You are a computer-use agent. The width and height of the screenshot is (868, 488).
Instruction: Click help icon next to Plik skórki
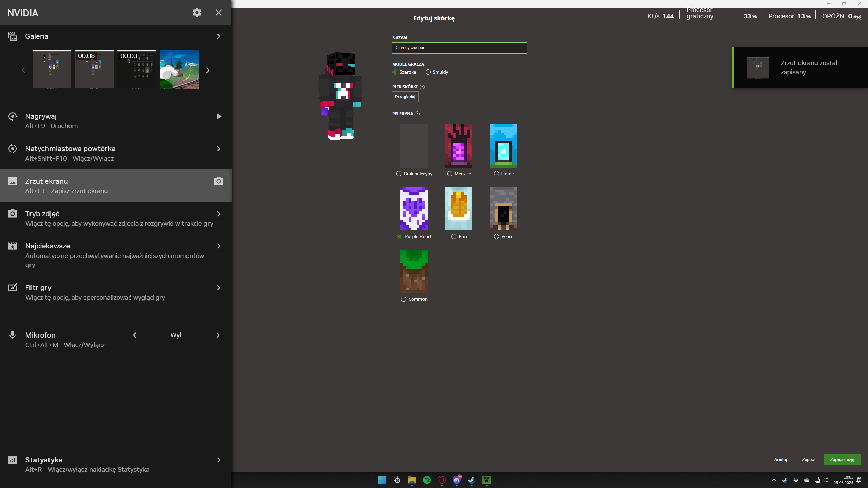422,87
